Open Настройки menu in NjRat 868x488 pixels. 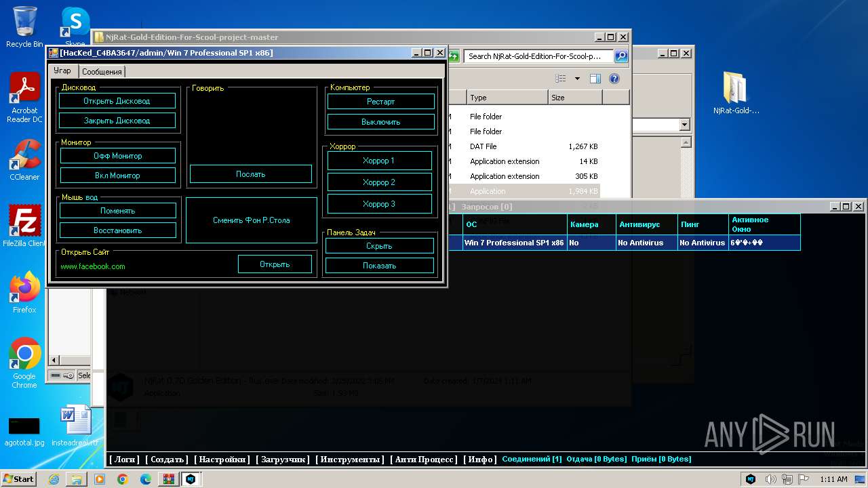pos(222,459)
